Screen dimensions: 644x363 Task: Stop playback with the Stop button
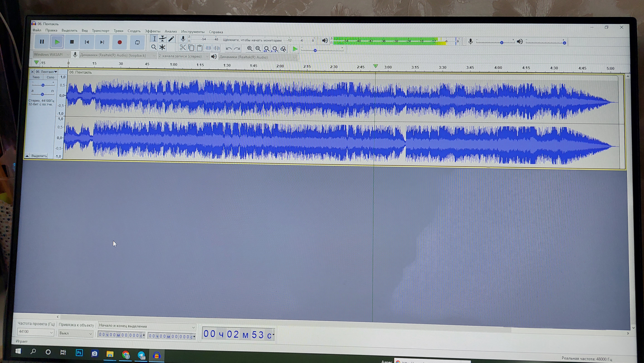click(x=72, y=42)
